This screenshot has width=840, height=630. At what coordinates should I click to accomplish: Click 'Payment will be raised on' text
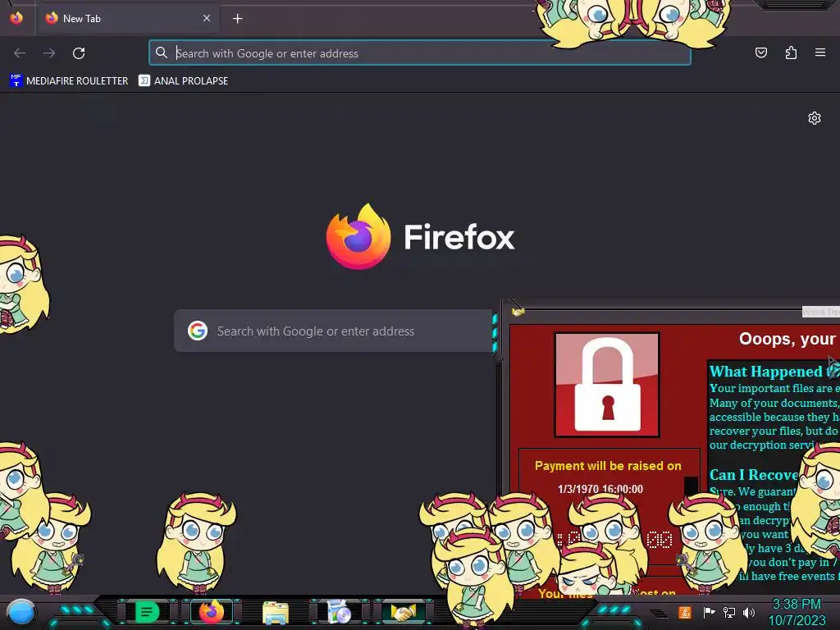pyautogui.click(x=608, y=466)
